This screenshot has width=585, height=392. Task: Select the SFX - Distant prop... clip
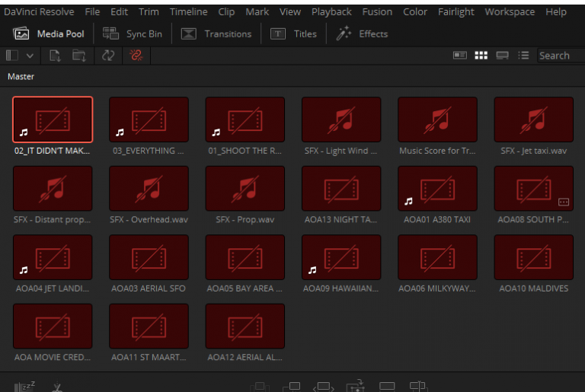[53, 188]
